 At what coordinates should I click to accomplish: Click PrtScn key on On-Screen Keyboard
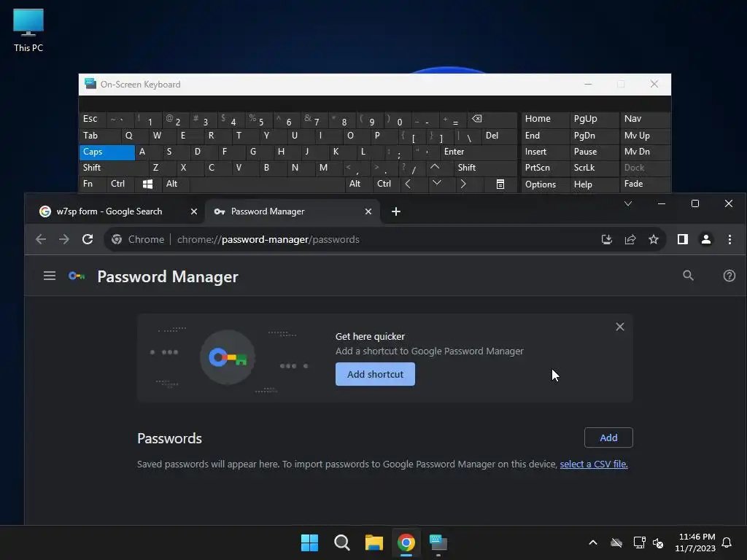point(545,168)
